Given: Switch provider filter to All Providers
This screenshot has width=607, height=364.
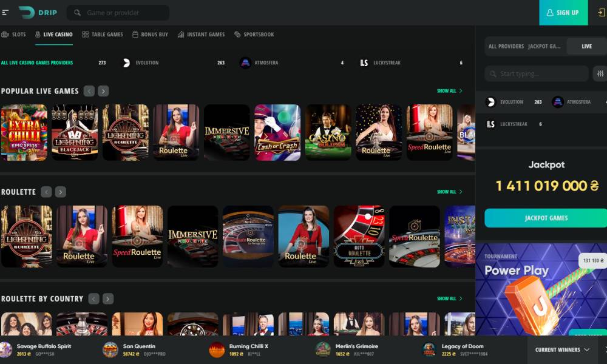Looking at the screenshot, I should [506, 46].
